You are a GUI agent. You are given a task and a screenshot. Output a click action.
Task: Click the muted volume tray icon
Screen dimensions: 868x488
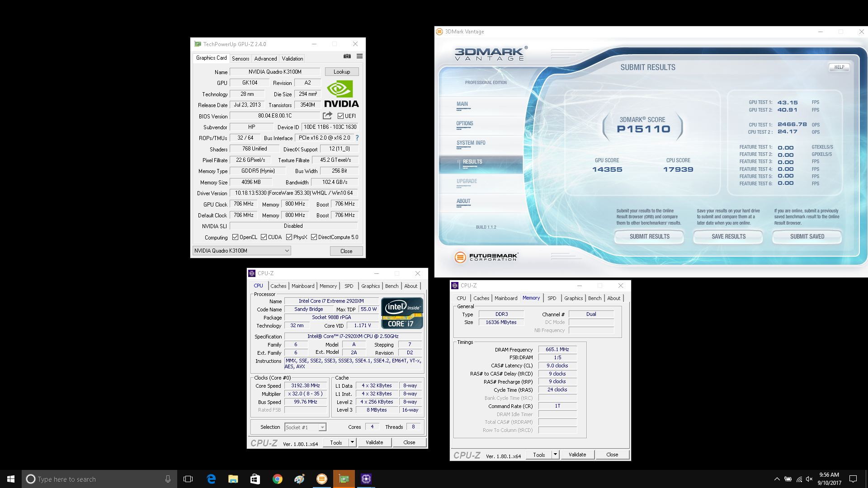tap(809, 479)
